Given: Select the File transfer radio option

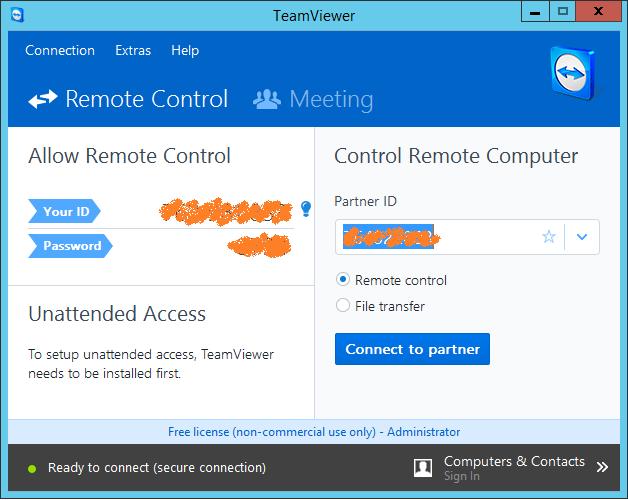Looking at the screenshot, I should click(x=343, y=306).
